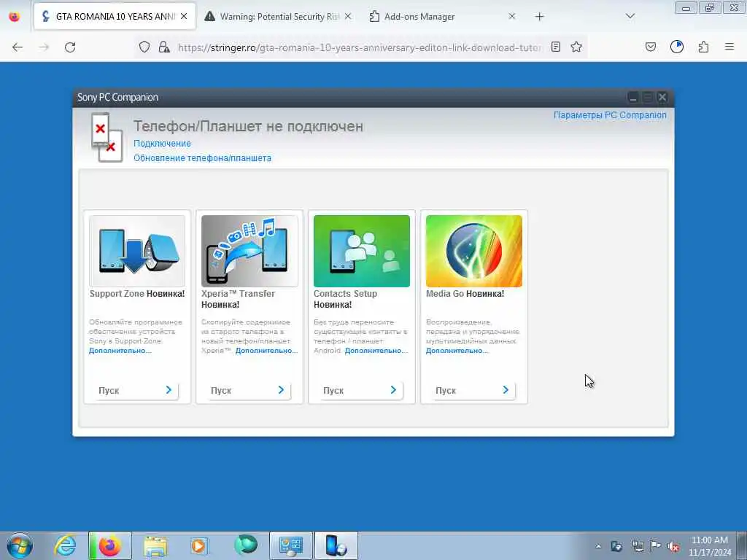
Task: Show hidden system tray icons arrow
Action: click(x=598, y=546)
